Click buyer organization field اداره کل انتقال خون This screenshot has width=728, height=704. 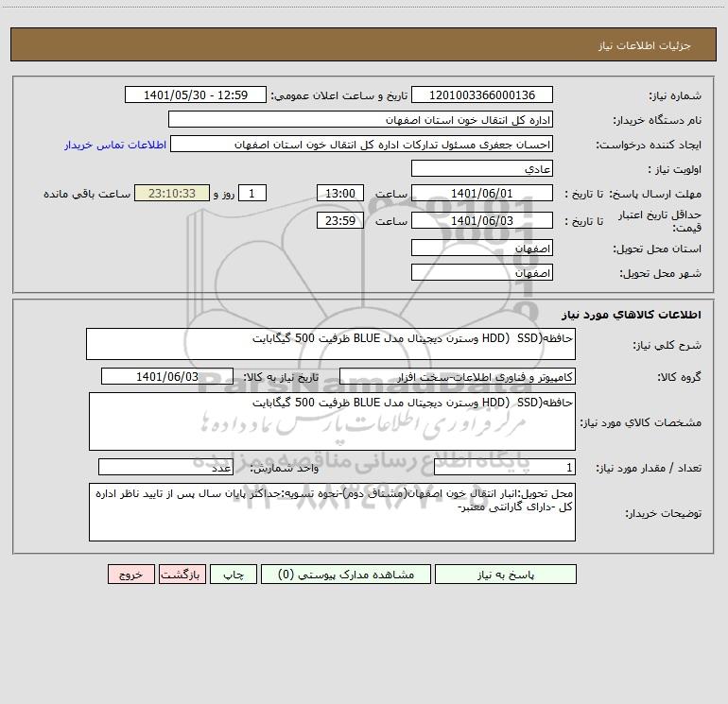(x=360, y=119)
